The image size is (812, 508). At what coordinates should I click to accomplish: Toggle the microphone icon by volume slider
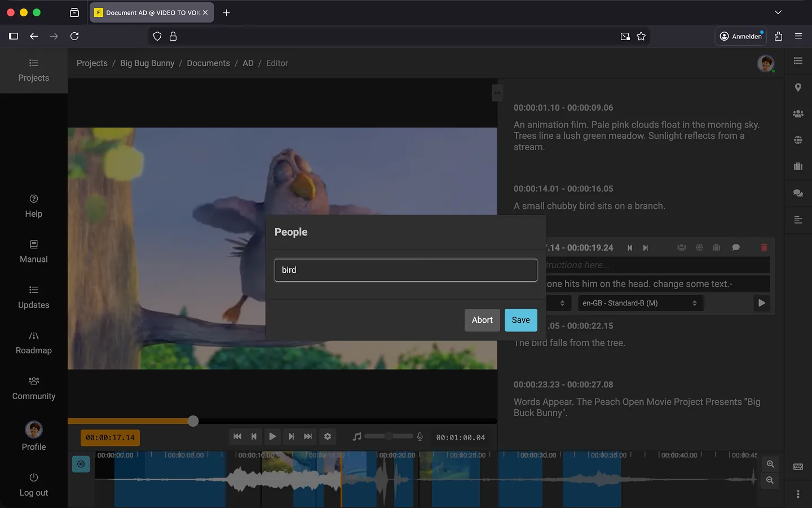(x=420, y=436)
